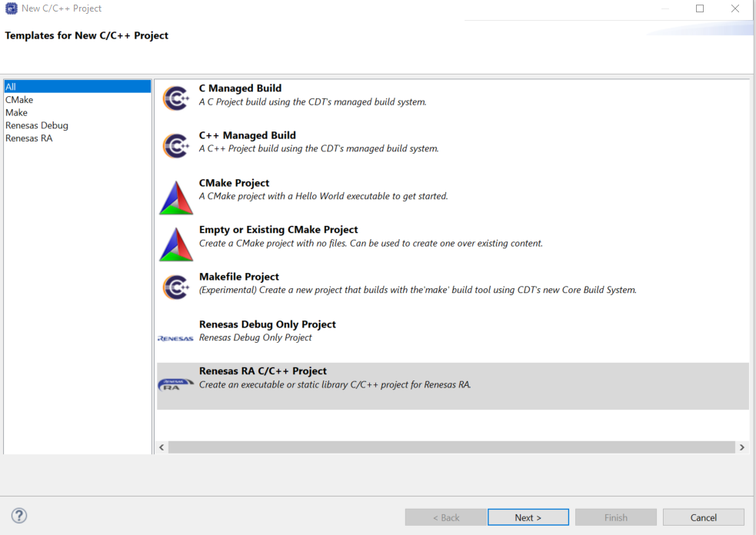The width and height of the screenshot is (756, 535).
Task: Click the Renesas RA logo icon
Action: (175, 384)
